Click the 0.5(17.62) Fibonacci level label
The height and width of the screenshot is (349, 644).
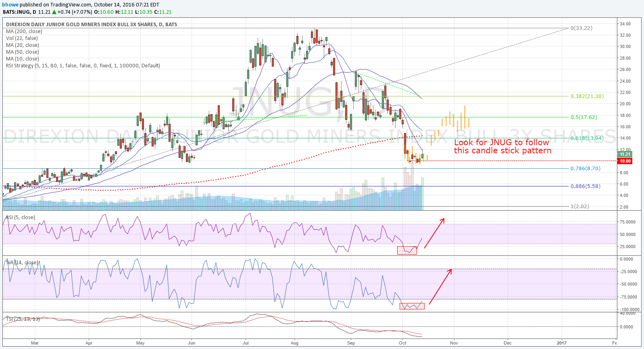pyautogui.click(x=584, y=117)
